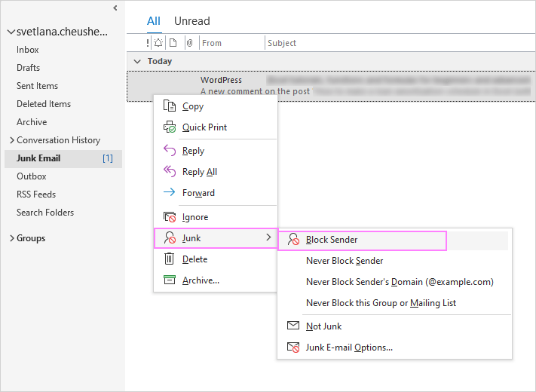Choose Copy from the context menu
Viewport: 536px width, 392px height.
[216, 106]
